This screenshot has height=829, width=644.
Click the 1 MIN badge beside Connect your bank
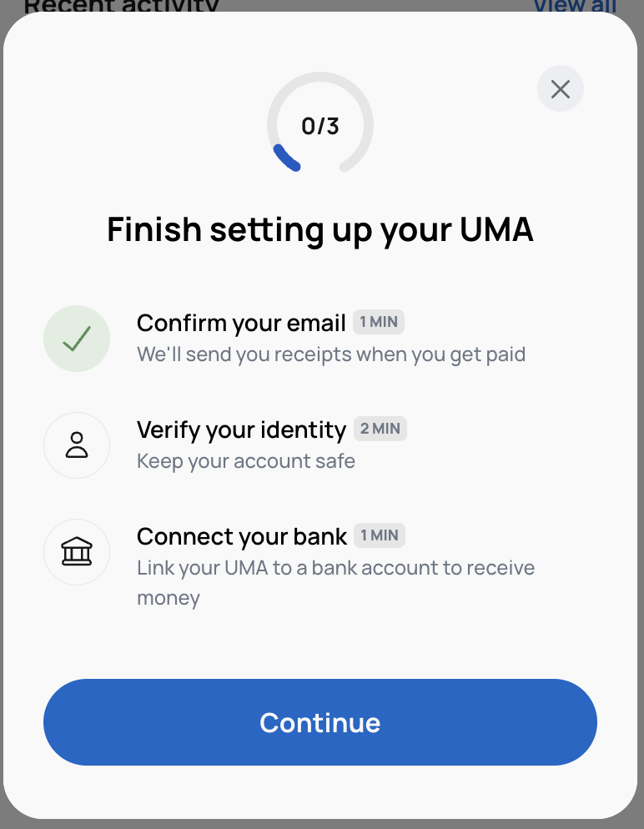pyautogui.click(x=380, y=535)
